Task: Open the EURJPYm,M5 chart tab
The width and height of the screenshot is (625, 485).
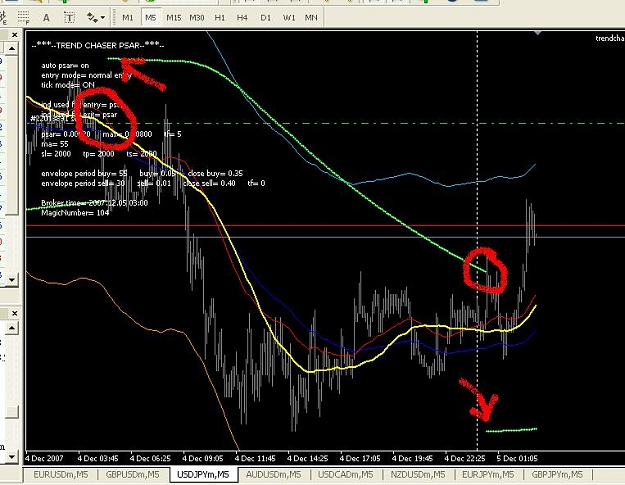Action: tap(488, 475)
